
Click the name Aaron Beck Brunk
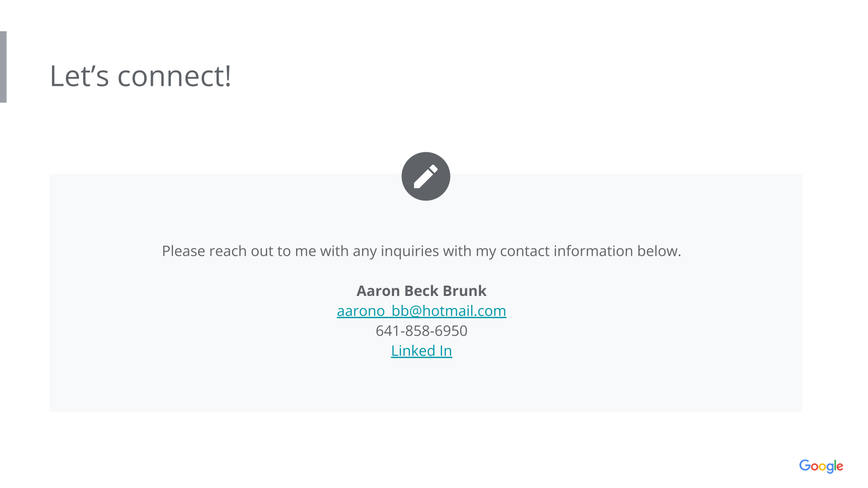(x=421, y=291)
